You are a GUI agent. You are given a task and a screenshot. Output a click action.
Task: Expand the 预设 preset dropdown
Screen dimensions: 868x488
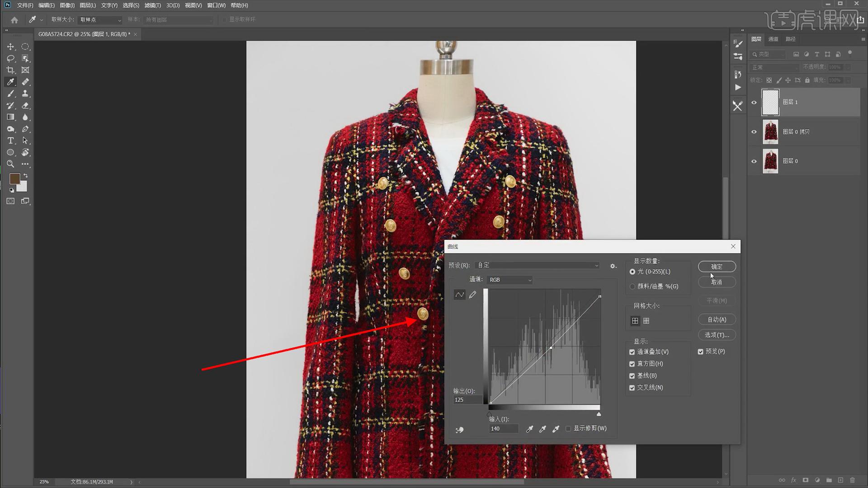pyautogui.click(x=538, y=265)
